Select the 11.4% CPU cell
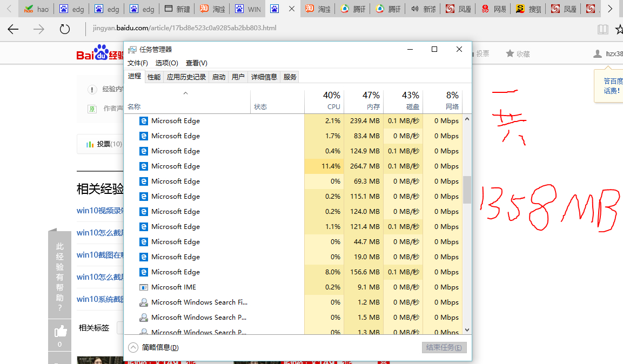Viewport: 623px width, 364px height. click(325, 166)
